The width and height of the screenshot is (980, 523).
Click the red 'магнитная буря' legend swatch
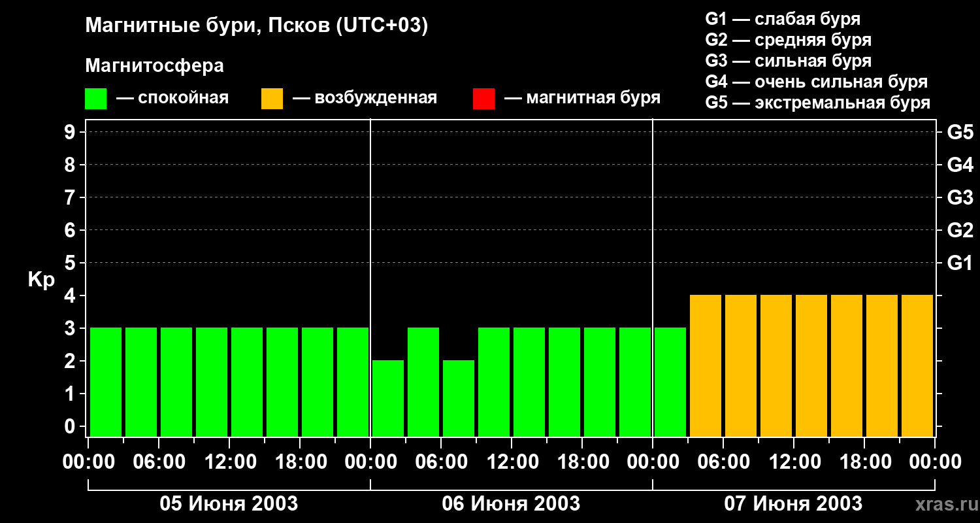point(483,99)
